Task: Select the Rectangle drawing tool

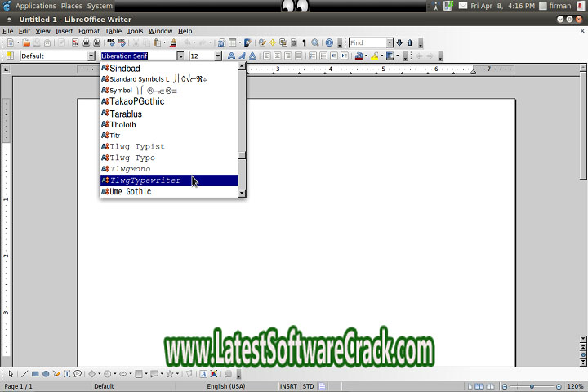Action: tap(35, 374)
